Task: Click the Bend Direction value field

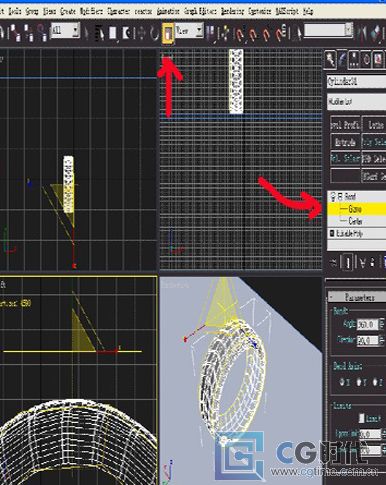Action: tap(367, 340)
